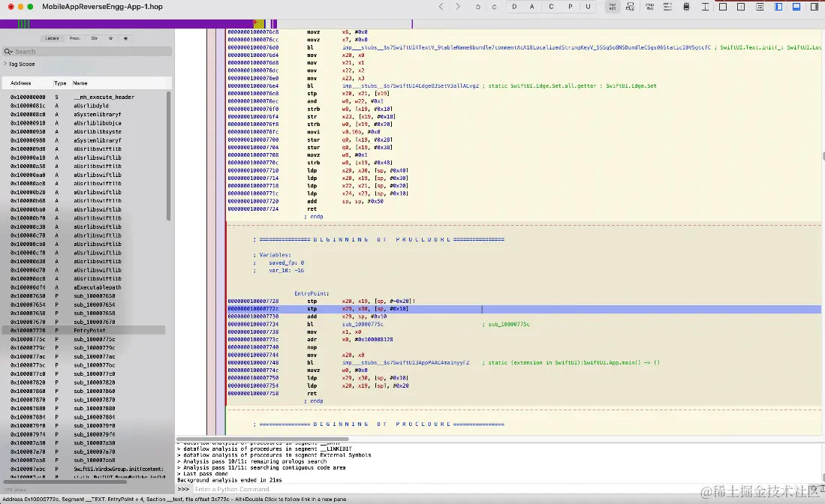
Task: Select aUsrliblibobjca label row
Action: (84, 123)
